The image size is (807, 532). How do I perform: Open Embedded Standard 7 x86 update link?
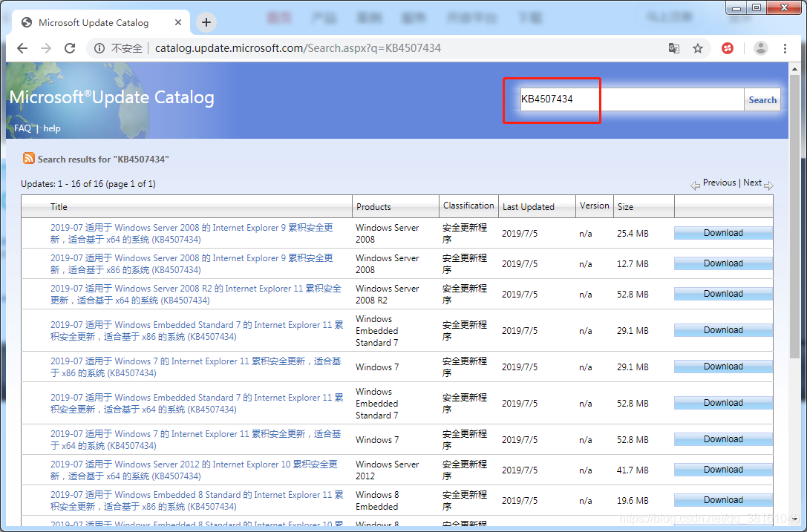pos(197,331)
